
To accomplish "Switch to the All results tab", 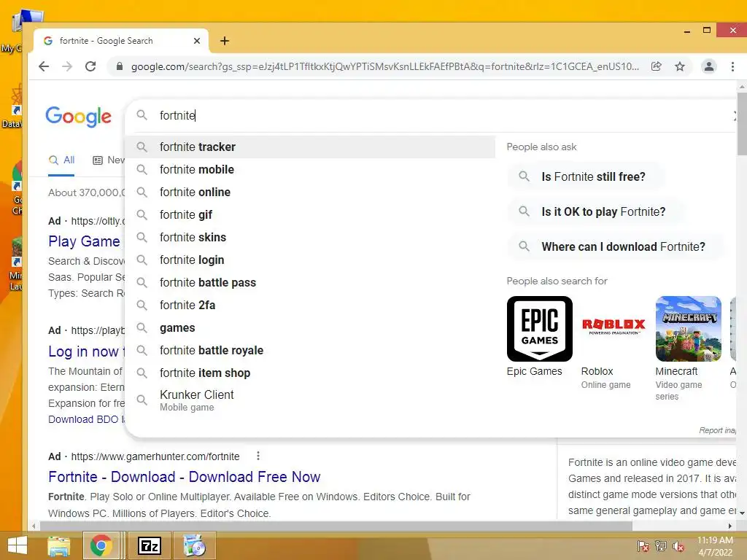I will click(61, 160).
